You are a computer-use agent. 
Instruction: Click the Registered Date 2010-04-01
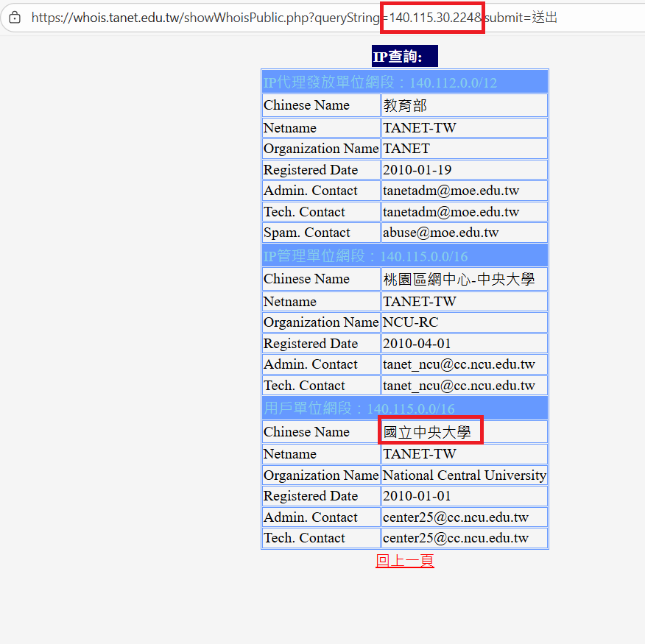(x=465, y=344)
